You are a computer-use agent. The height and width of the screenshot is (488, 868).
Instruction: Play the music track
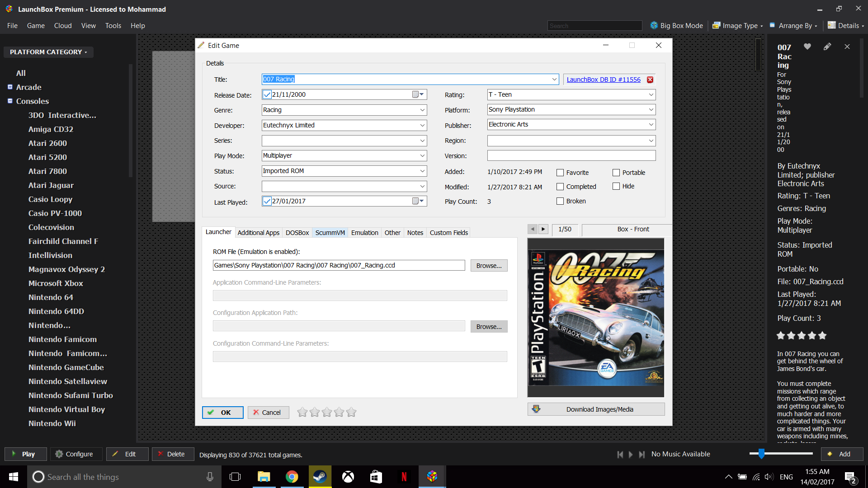click(x=631, y=455)
